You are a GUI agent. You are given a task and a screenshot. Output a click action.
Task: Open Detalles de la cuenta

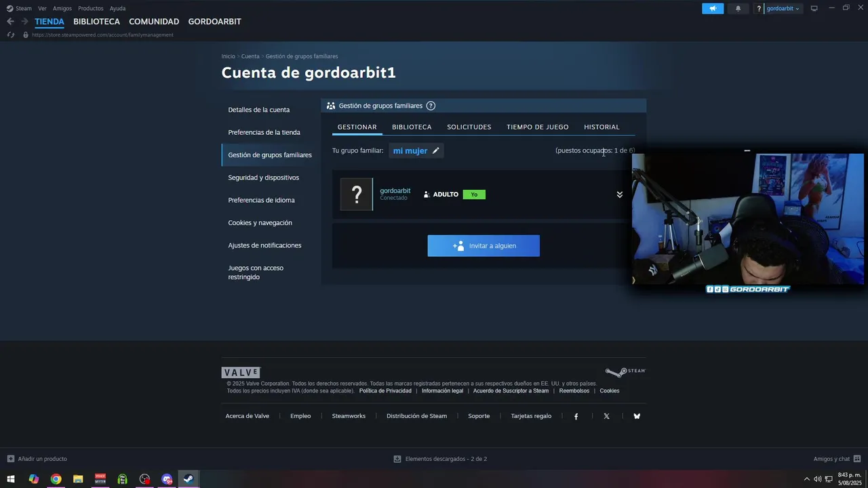point(259,110)
